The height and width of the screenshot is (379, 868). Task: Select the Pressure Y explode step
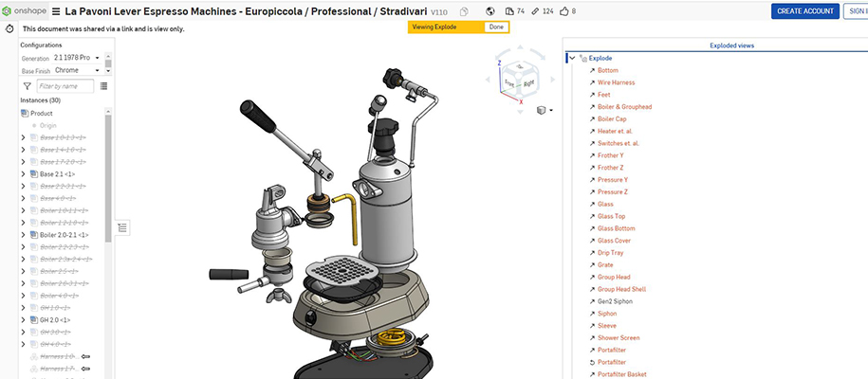point(613,180)
